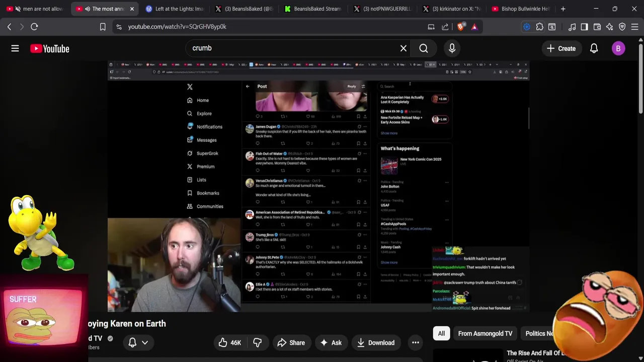Viewport: 644px width, 362px height.
Task: Click the video player area
Action: pyautogui.click(x=318, y=186)
